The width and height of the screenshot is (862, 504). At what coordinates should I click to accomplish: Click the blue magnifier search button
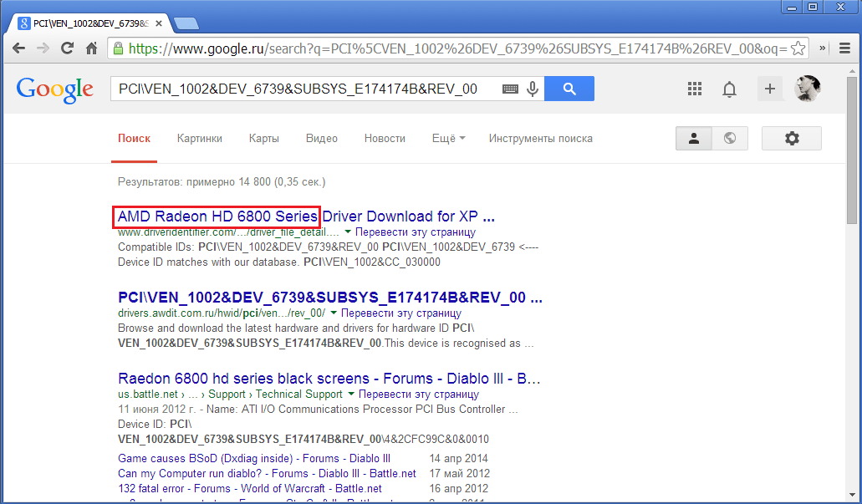coord(569,89)
